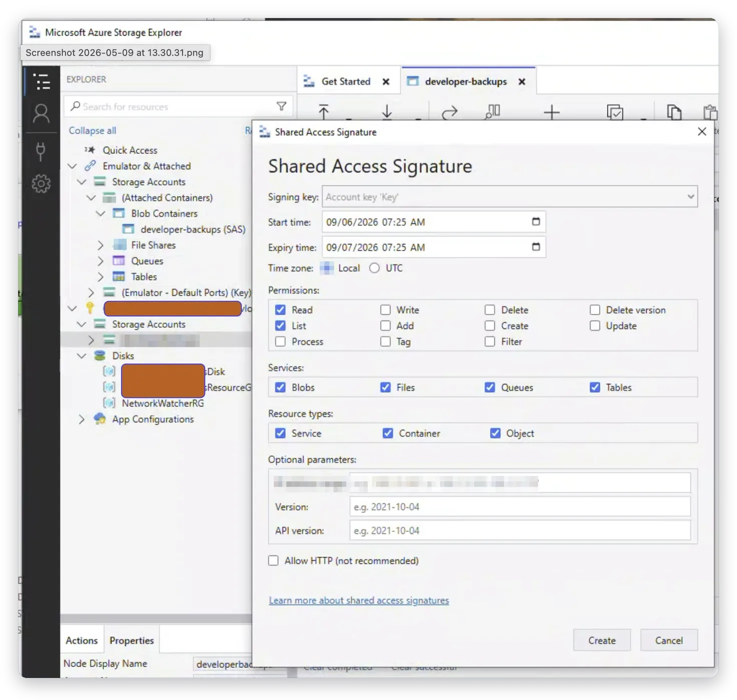Open Learn more about shared access signatures link
737x700 pixels.
coord(359,600)
